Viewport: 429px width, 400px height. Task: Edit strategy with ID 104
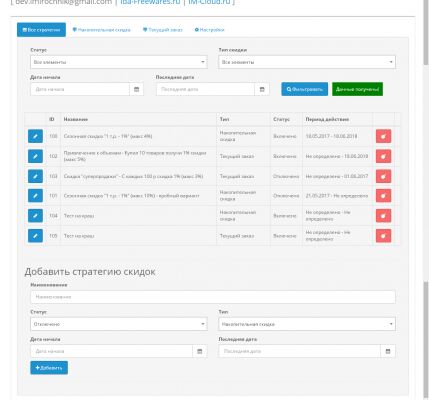pyautogui.click(x=35, y=216)
